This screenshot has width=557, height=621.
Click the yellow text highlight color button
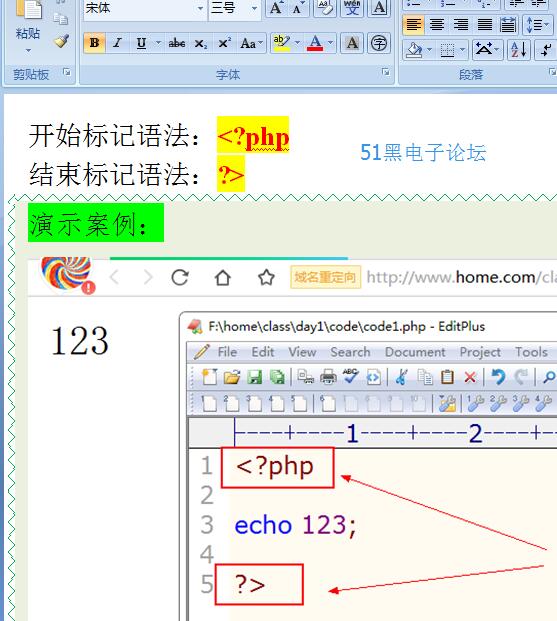coord(282,43)
